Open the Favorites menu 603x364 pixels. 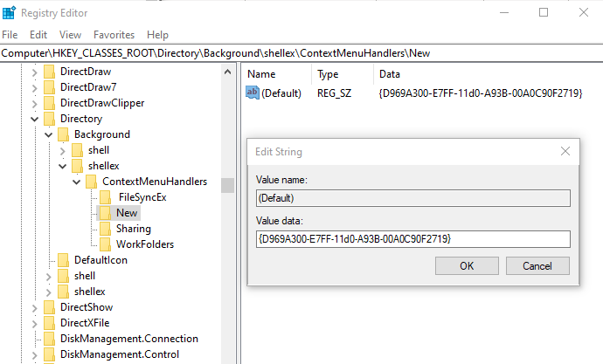[114, 35]
